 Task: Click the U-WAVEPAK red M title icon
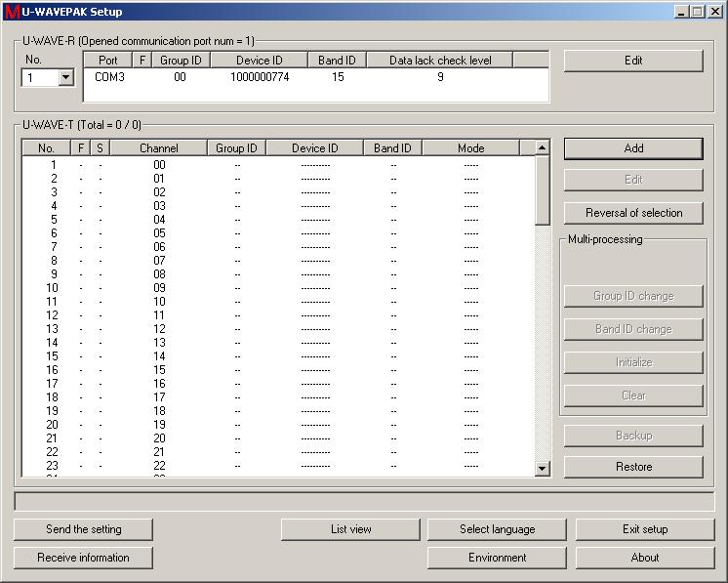[x=13, y=12]
